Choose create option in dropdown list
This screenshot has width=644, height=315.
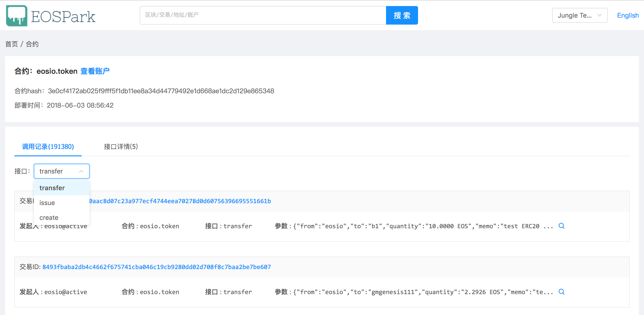tap(61, 218)
